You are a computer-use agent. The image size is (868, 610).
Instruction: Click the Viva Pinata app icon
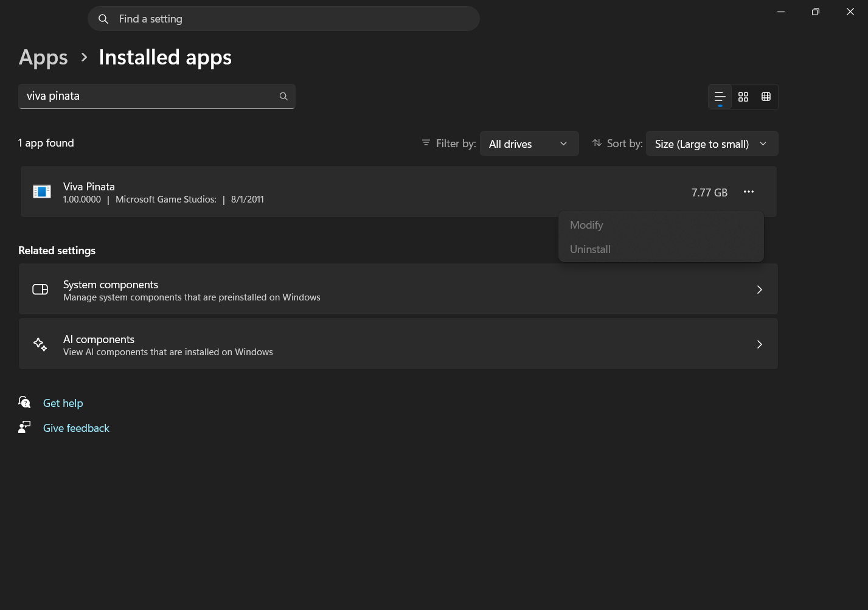pyautogui.click(x=42, y=192)
